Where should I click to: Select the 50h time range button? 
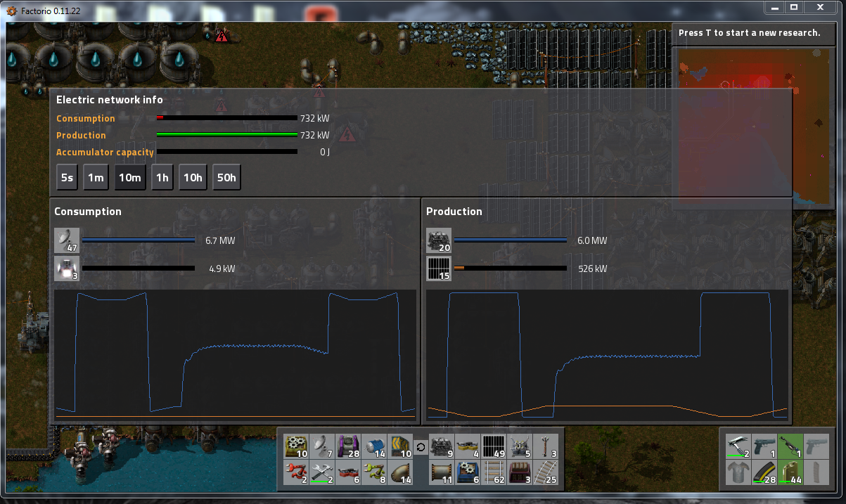click(x=226, y=178)
